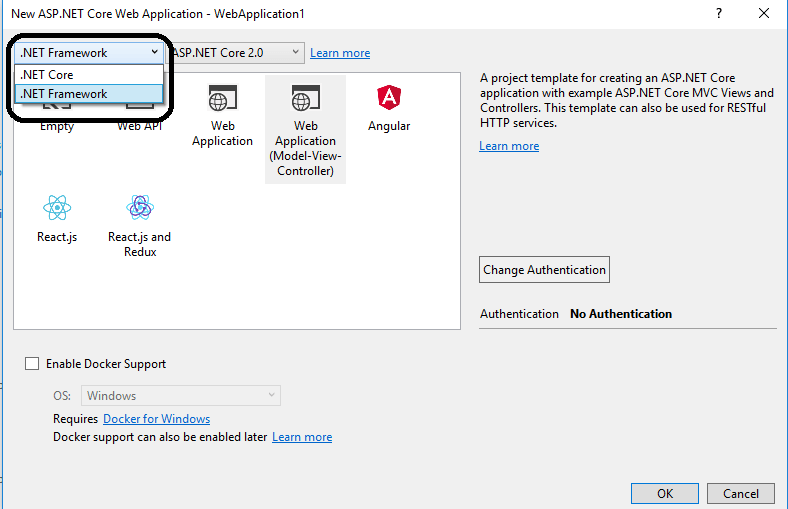Screen dimensions: 788x509
Task: Select the React.js and Redux template
Action: (139, 208)
